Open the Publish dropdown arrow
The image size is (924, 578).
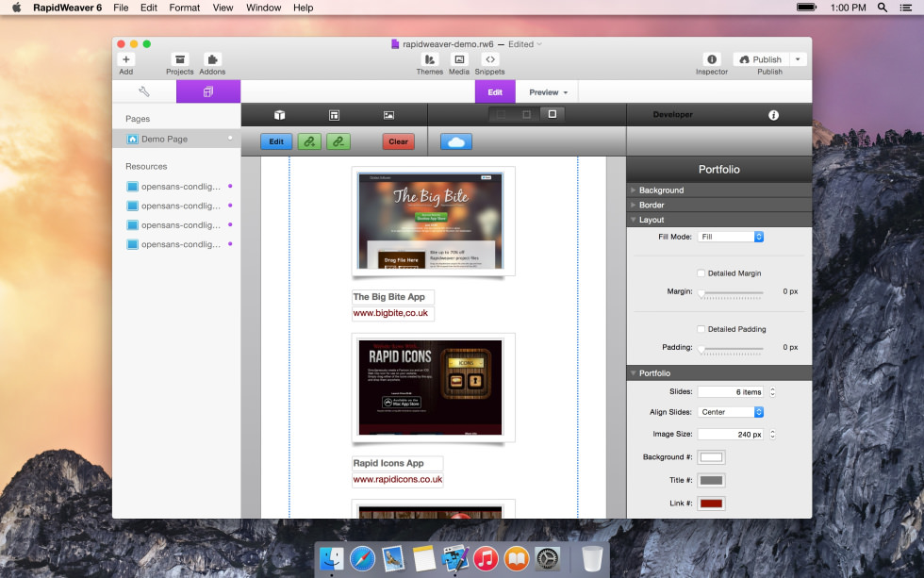tap(798, 59)
